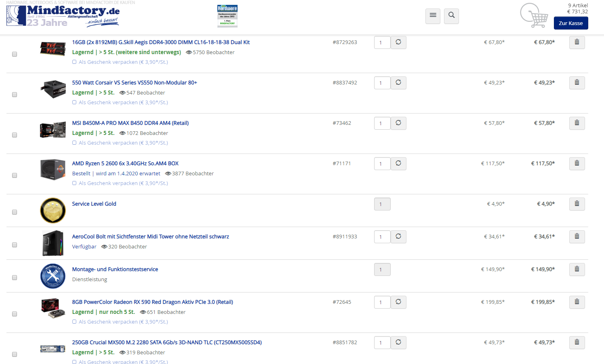The image size is (604, 364).
Task: Delete PowerColor Radeon RX 590 via trash icon
Action: 577,302
